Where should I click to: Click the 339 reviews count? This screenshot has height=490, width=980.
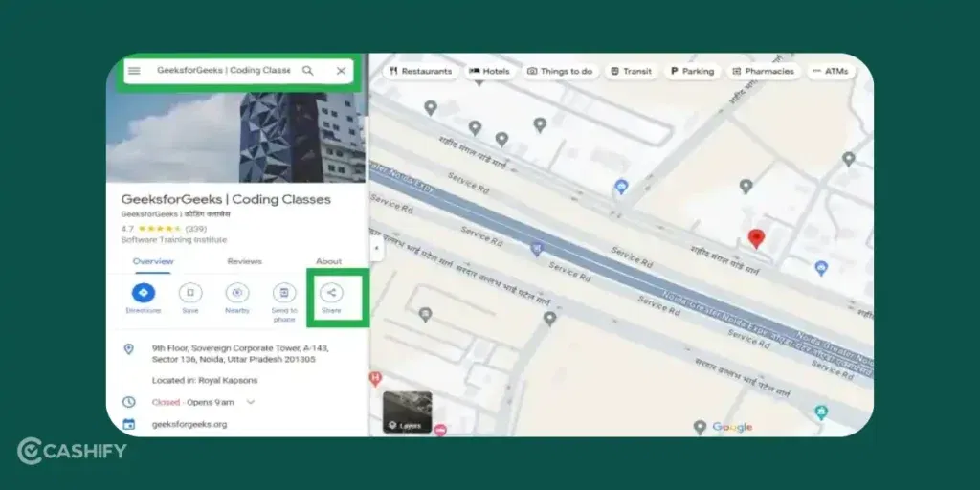[196, 229]
